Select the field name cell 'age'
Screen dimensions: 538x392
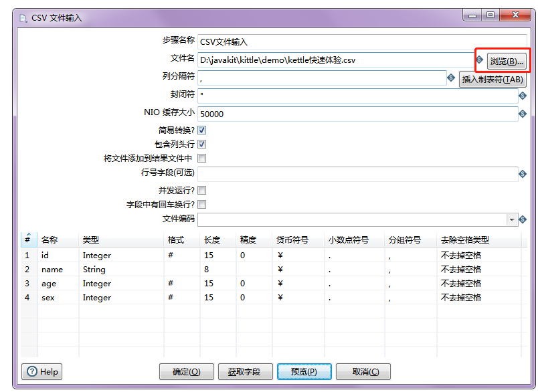[x=58, y=283]
